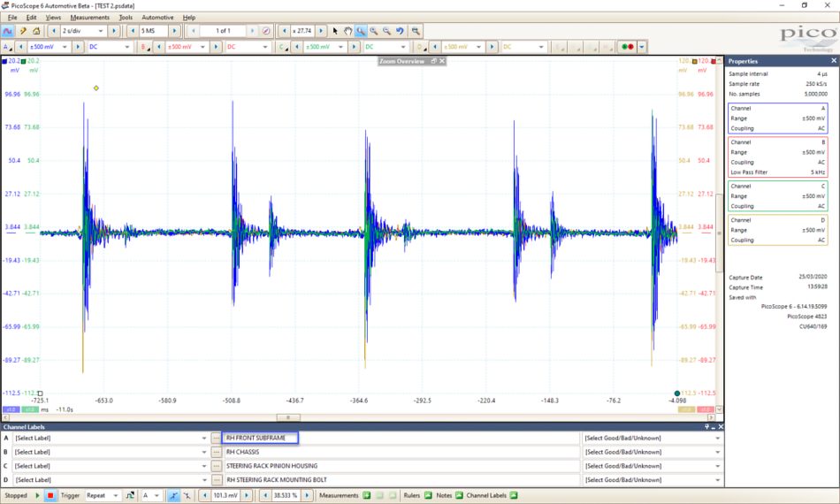840x504 pixels.
Task: Open Channel A options button
Action: [x=7, y=47]
